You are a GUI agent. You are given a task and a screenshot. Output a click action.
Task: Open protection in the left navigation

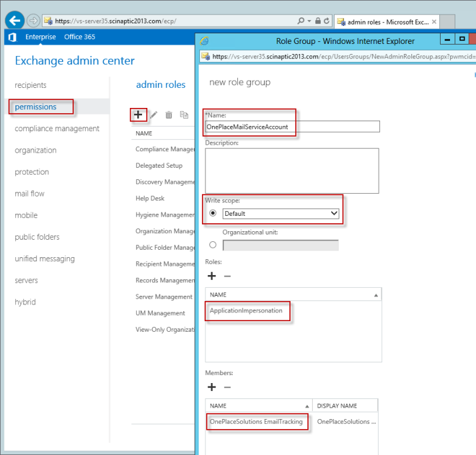click(x=32, y=172)
